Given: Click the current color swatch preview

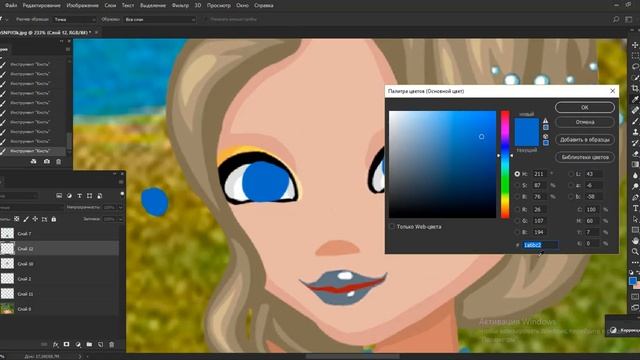Looking at the screenshot, I should (x=527, y=139).
